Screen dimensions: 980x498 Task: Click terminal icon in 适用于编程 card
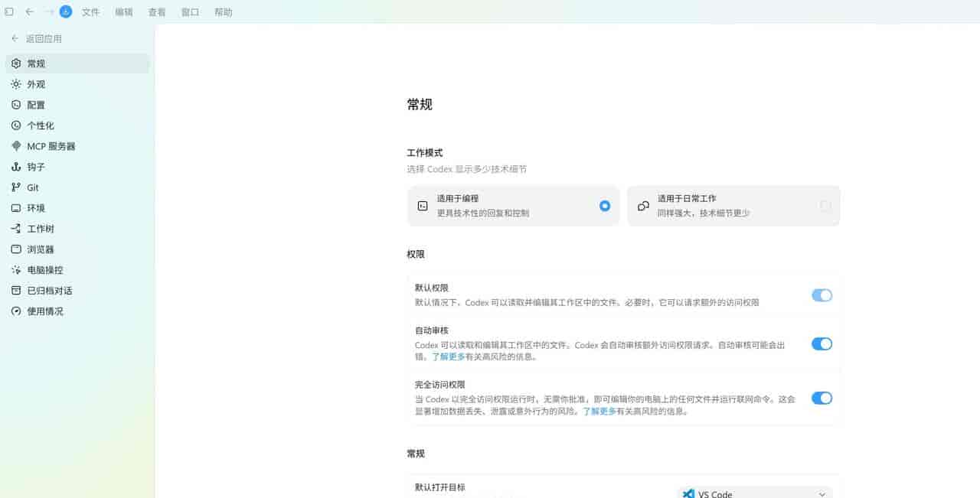(423, 206)
